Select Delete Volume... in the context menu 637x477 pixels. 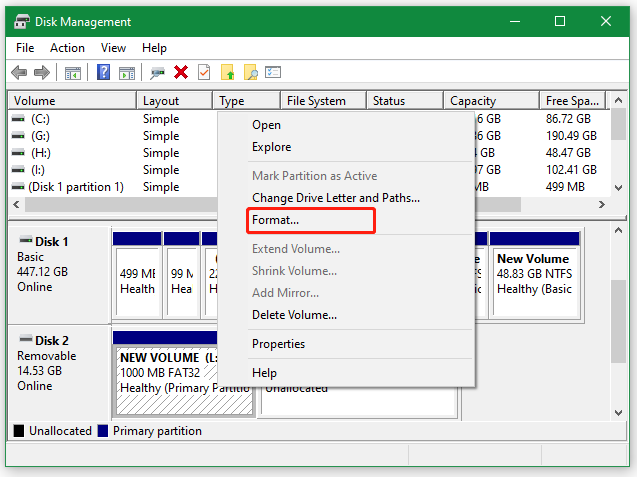pyautogui.click(x=294, y=315)
